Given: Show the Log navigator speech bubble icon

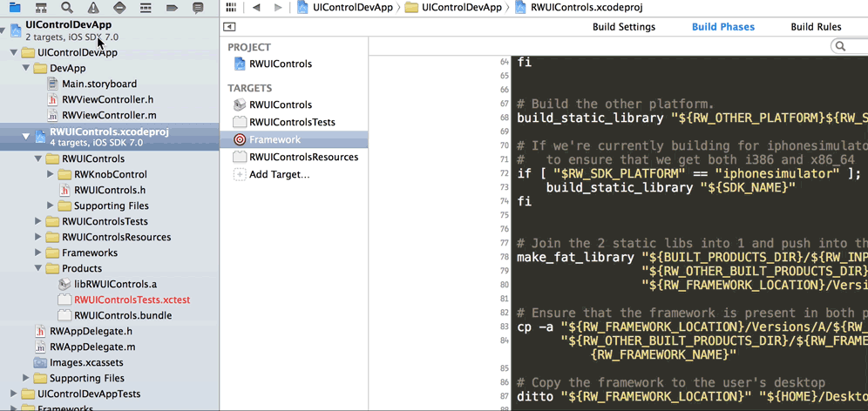Looking at the screenshot, I should coord(198,7).
